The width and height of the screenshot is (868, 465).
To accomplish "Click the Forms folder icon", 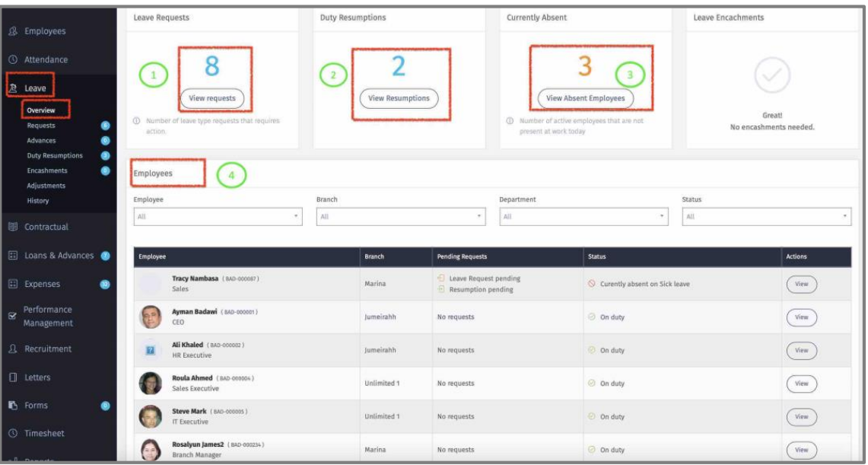I will pos(13,406).
